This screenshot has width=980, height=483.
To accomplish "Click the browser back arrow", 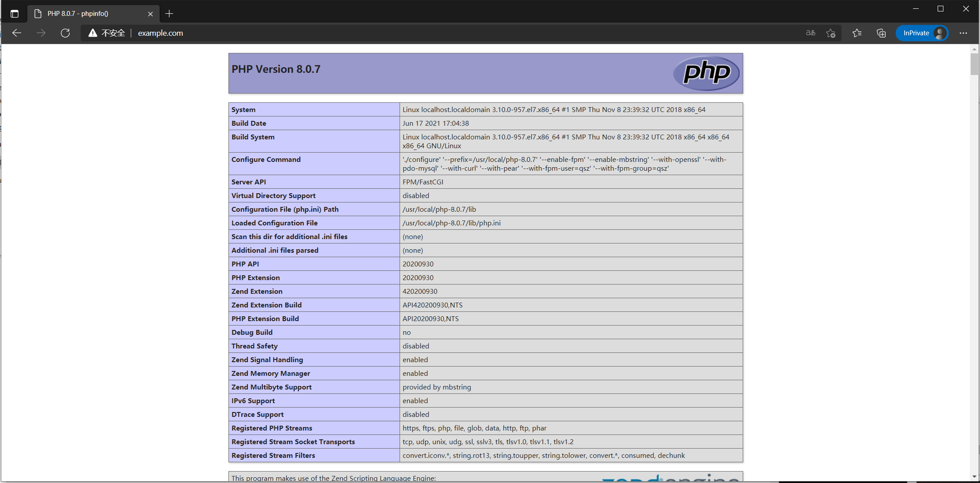I will click(x=17, y=33).
